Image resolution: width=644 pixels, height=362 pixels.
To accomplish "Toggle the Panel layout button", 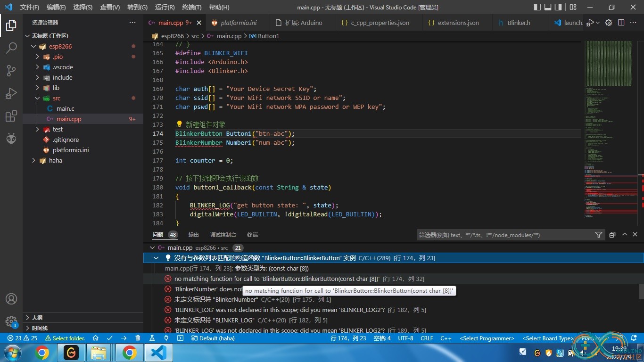I will click(x=548, y=7).
